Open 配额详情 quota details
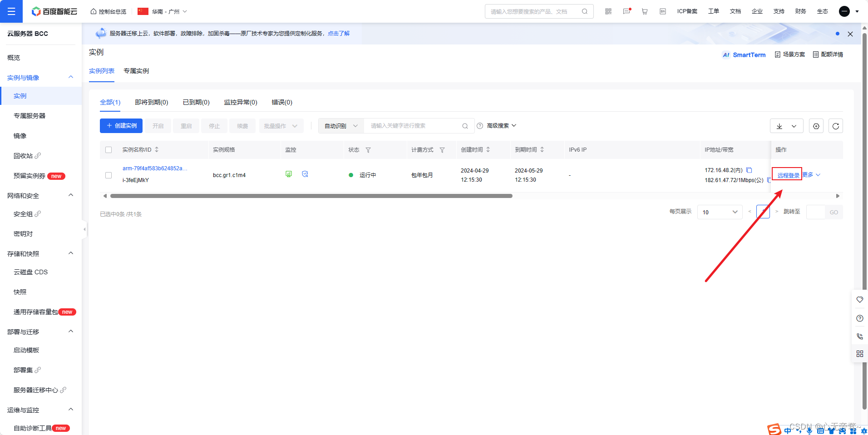This screenshot has width=868, height=435. [x=828, y=54]
